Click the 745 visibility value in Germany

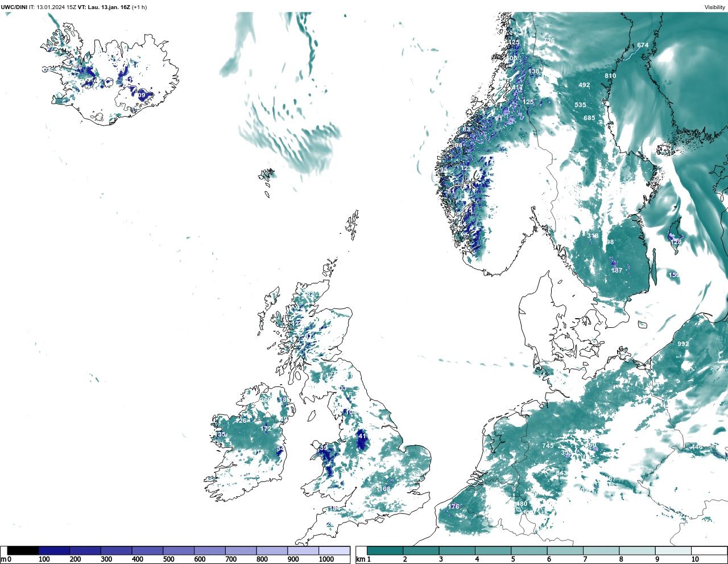point(548,446)
